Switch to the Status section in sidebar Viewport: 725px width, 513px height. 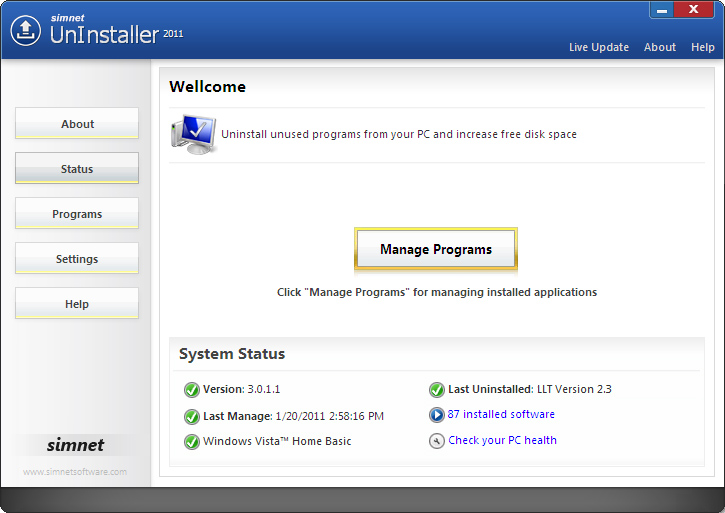77,169
